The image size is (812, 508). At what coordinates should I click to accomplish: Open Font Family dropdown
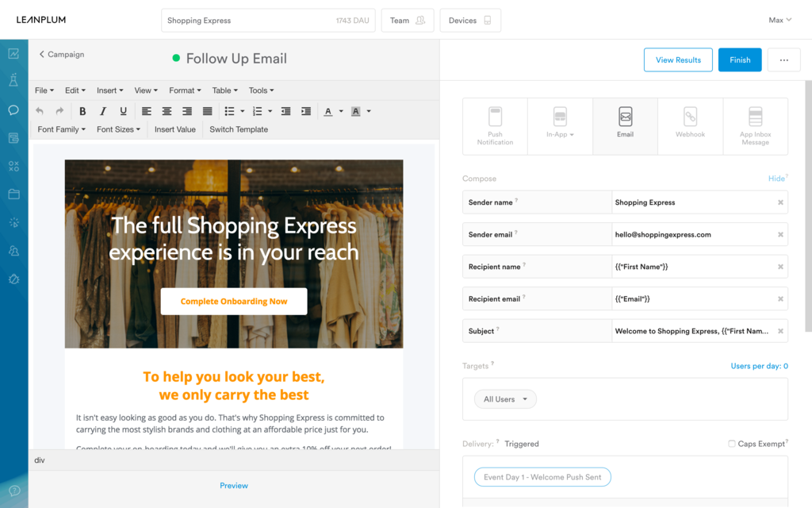[x=62, y=129]
